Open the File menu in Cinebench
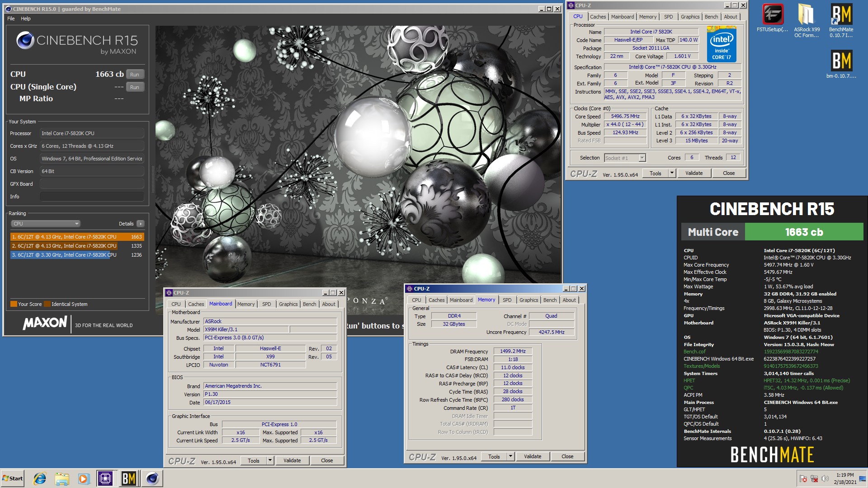868x488 pixels. (11, 19)
